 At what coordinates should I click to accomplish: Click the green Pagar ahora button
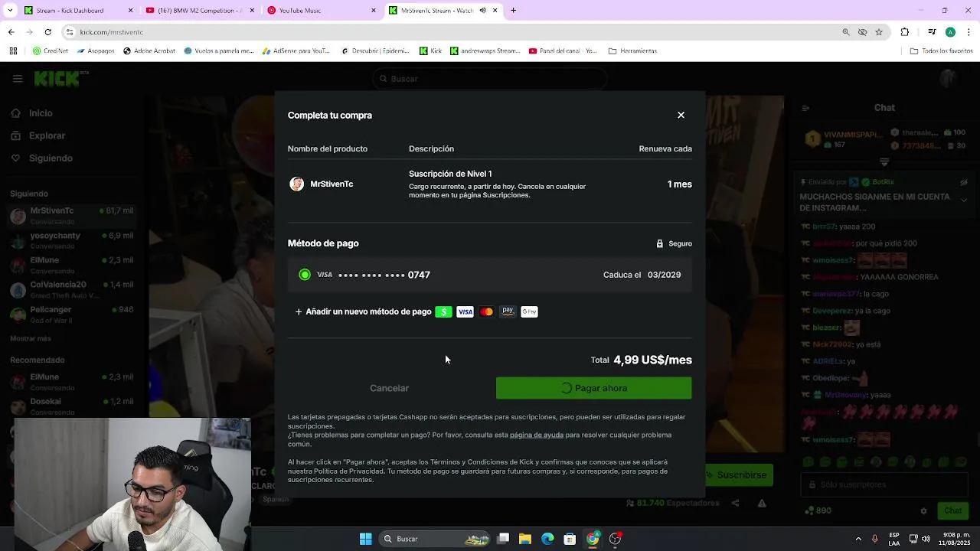coord(593,388)
